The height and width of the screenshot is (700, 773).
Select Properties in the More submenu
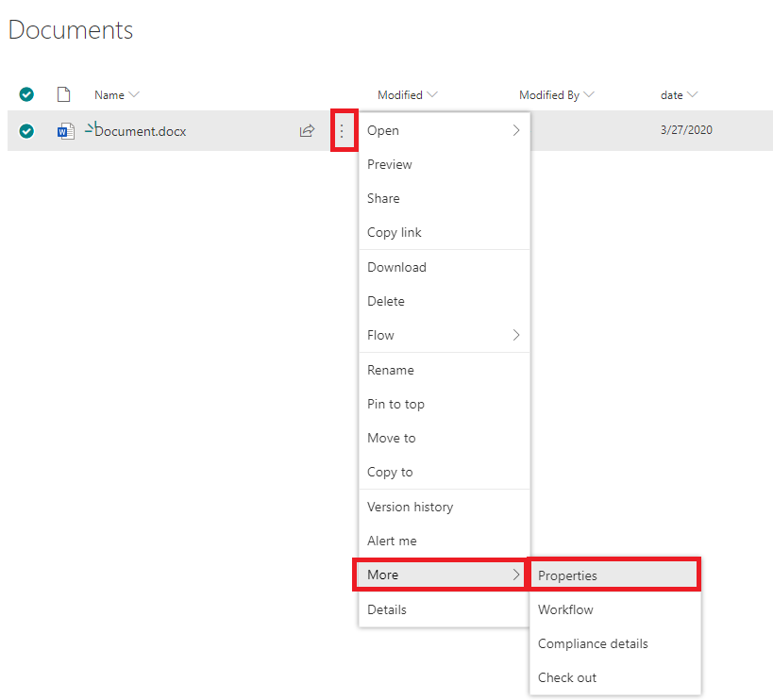(613, 575)
